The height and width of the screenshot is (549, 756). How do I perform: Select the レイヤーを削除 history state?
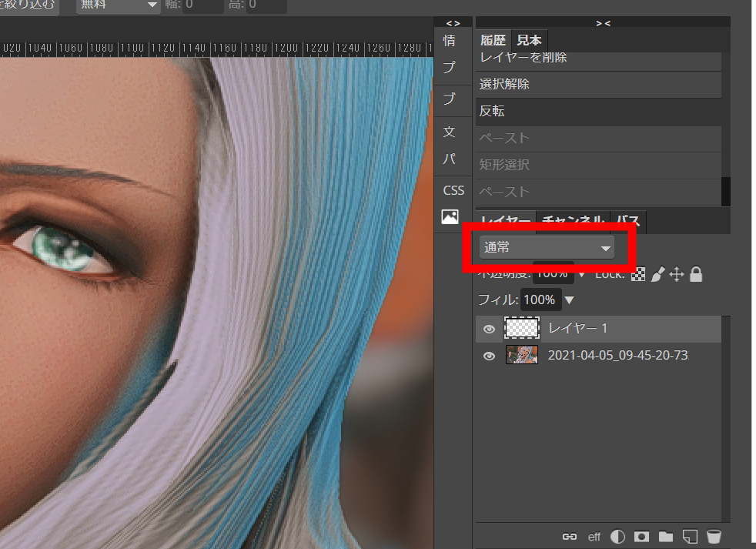pos(598,58)
